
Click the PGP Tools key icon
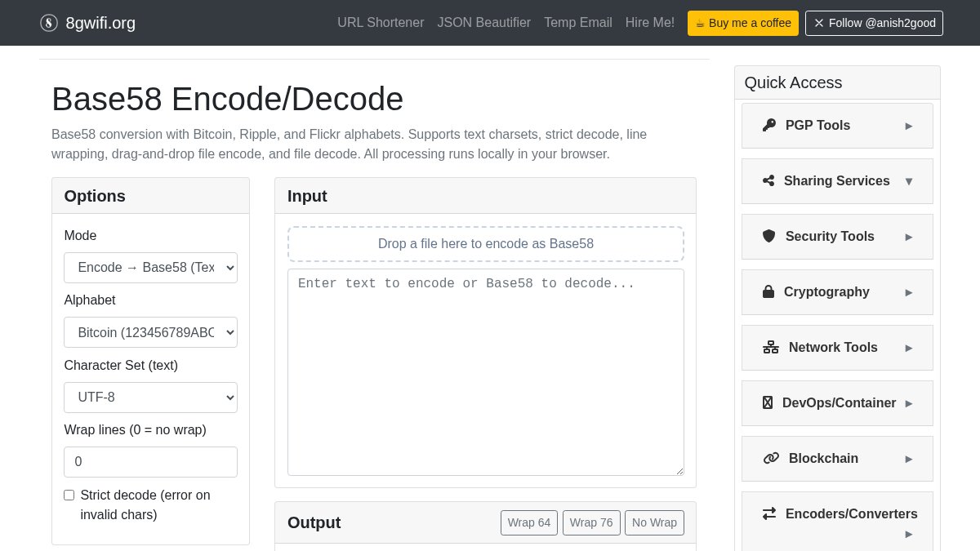[x=768, y=125]
